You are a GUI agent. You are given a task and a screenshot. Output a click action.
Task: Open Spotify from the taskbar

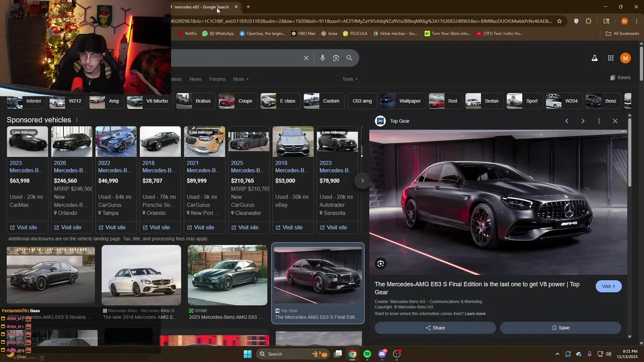pos(367,354)
